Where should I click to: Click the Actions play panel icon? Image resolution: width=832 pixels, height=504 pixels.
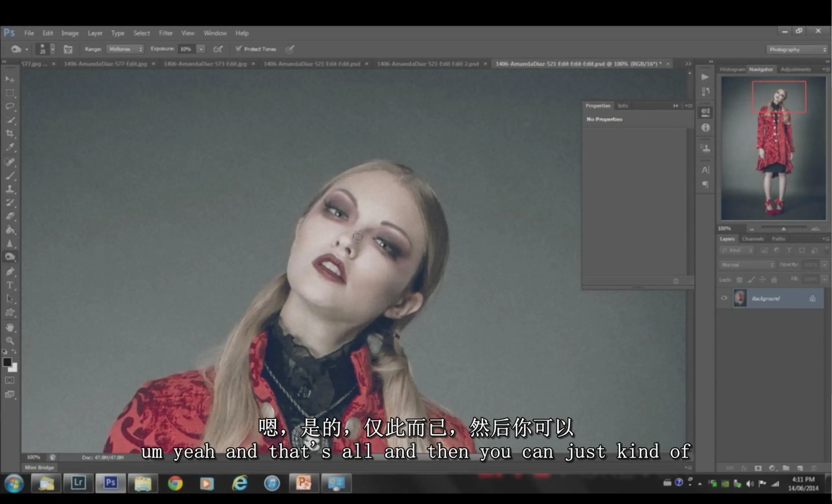pyautogui.click(x=705, y=77)
